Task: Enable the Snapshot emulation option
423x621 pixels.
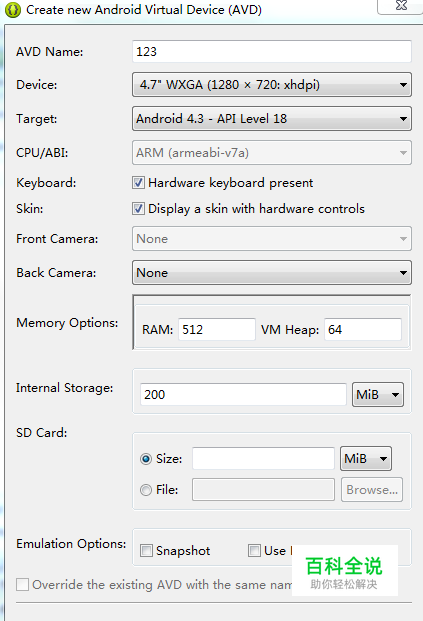Action: pyautogui.click(x=146, y=551)
